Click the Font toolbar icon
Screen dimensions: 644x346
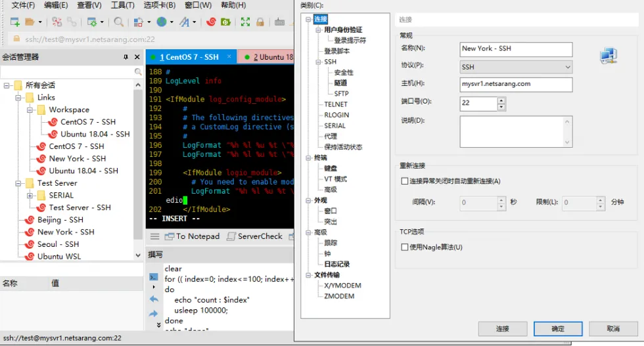pos(185,22)
